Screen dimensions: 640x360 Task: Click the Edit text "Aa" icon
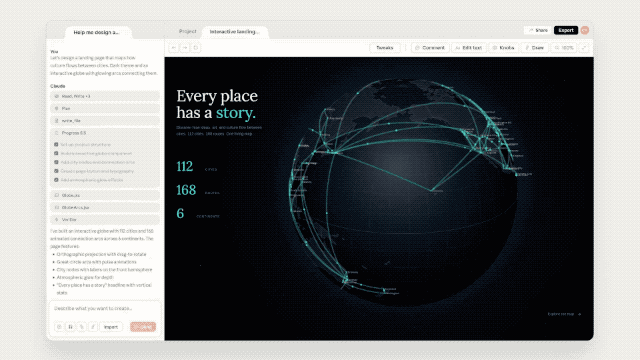click(458, 48)
